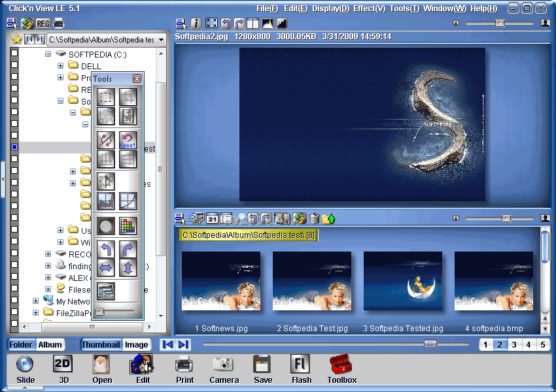Click the printer icon in top-left toolbar

tap(58, 24)
